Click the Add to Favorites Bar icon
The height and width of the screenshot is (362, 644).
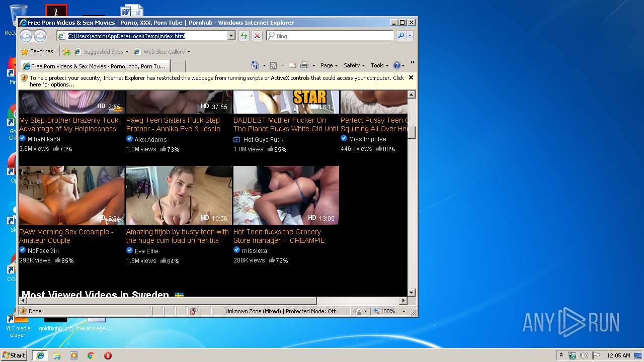[66, 51]
